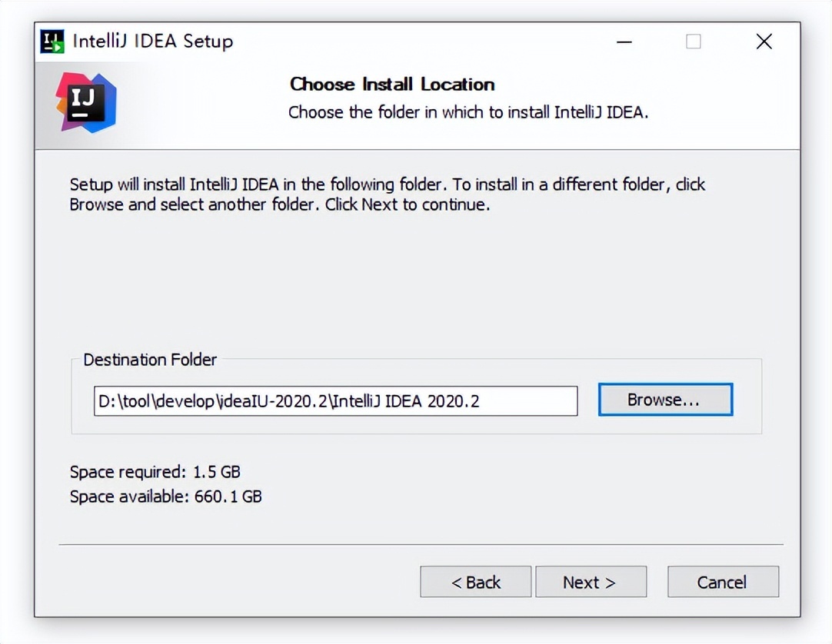This screenshot has height=644, width=832.
Task: Close the IntelliJ IDEA Setup window
Action: (764, 41)
